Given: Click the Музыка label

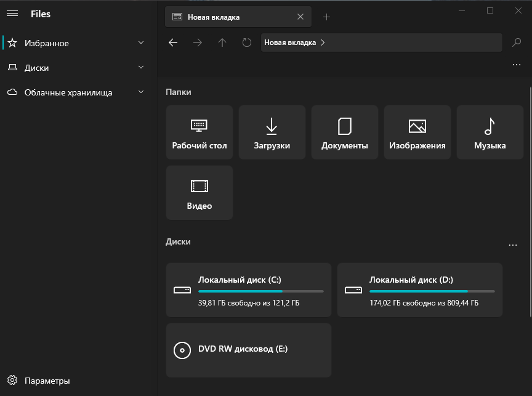Looking at the screenshot, I should [x=490, y=145].
